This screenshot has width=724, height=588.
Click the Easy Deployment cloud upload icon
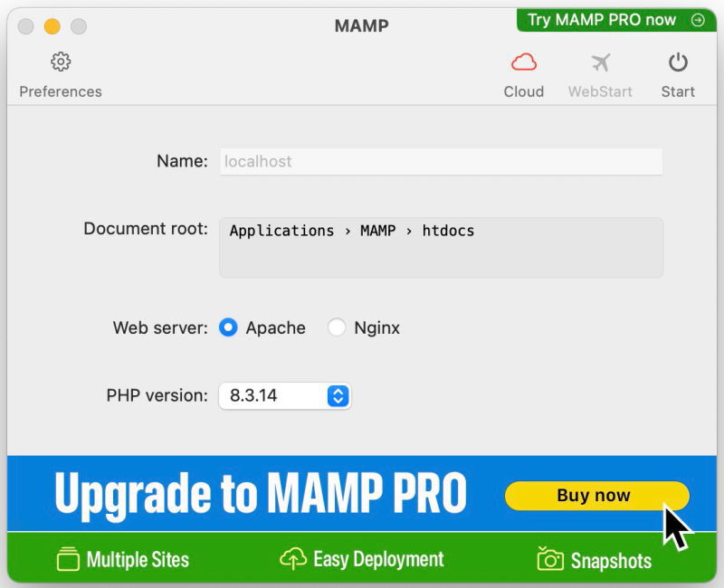(x=293, y=558)
